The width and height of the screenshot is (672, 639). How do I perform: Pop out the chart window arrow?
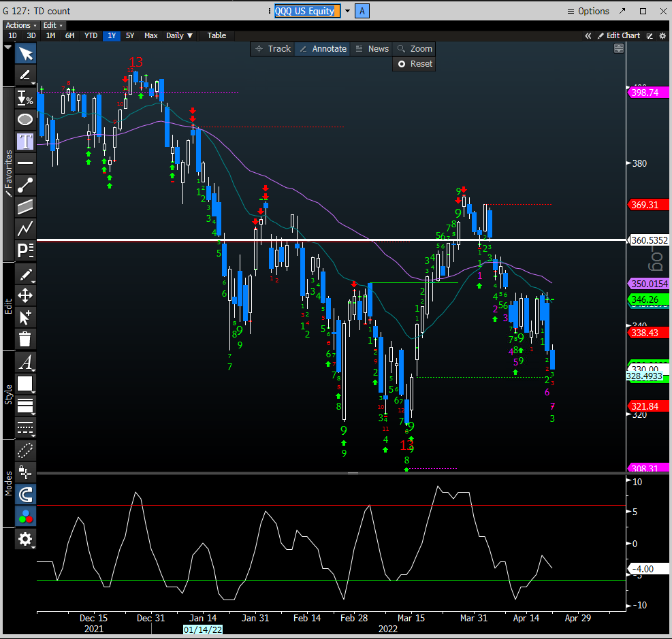[622, 11]
